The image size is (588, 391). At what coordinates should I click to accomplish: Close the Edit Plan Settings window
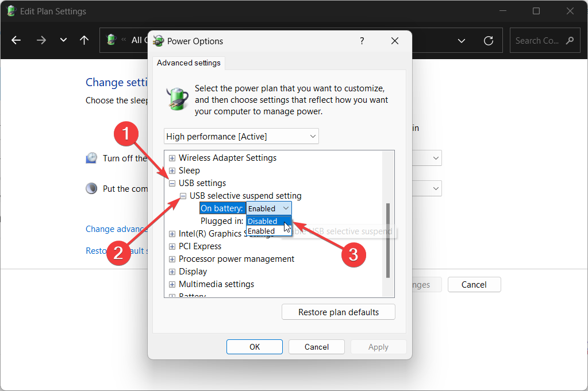[570, 11]
